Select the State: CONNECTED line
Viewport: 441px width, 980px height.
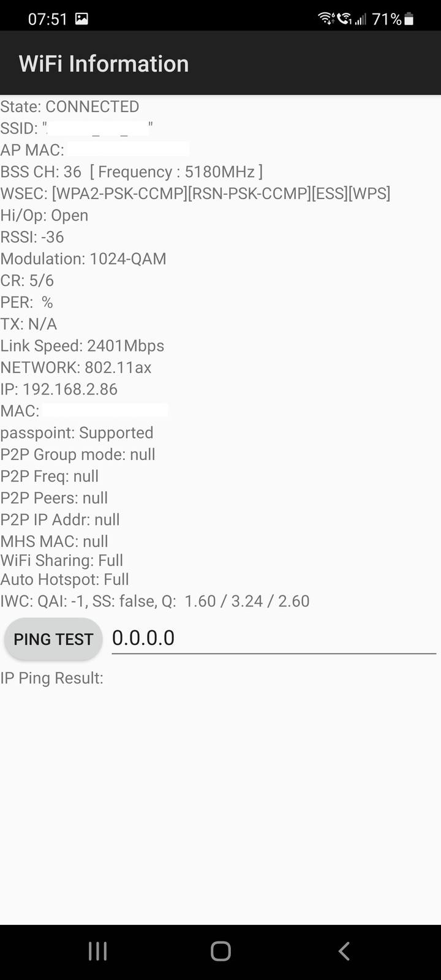70,107
